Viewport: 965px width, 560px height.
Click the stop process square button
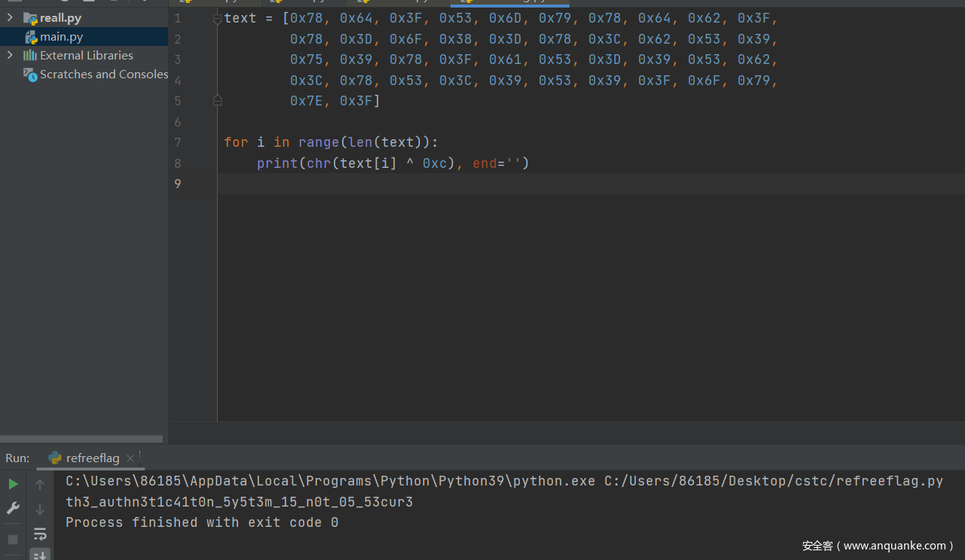click(x=13, y=540)
